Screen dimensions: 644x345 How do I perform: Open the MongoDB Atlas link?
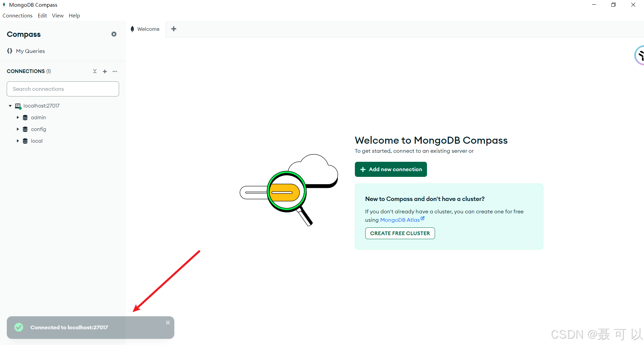point(400,220)
